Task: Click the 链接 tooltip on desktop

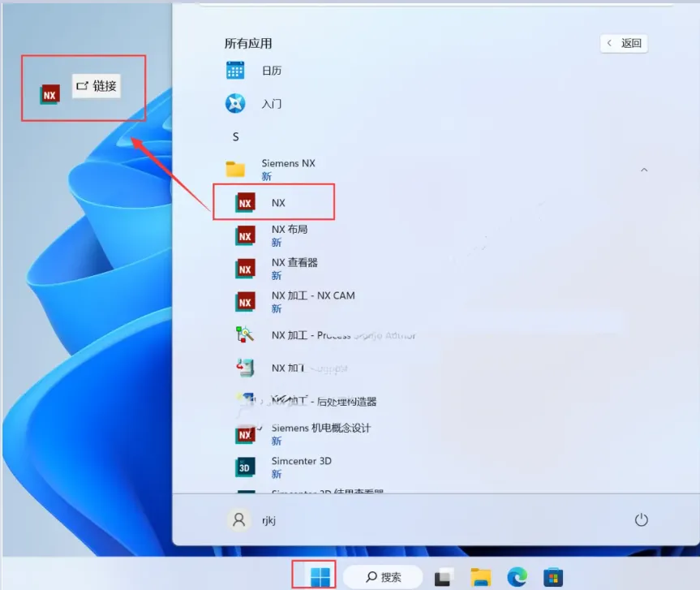Action: coord(97,86)
